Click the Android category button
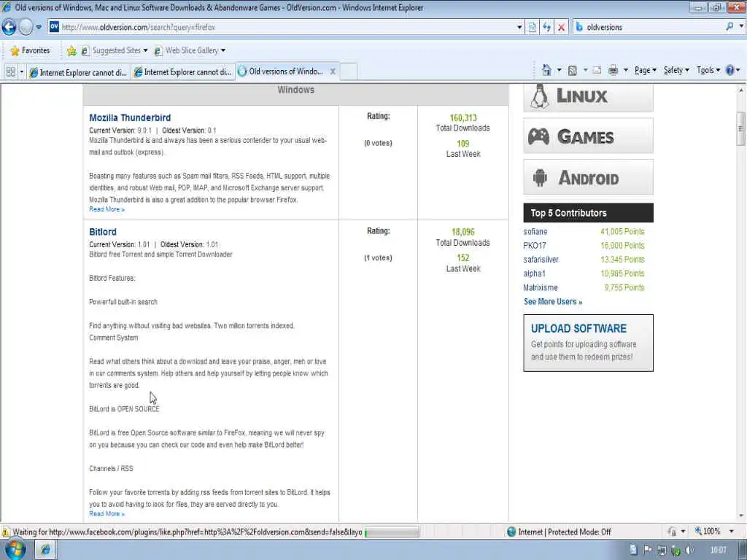747x560 pixels. tap(589, 178)
